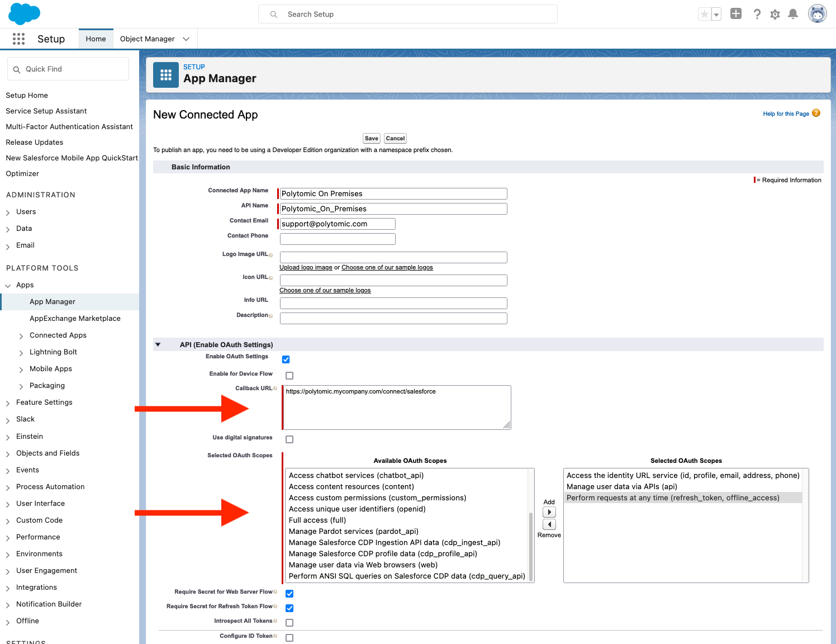
Task: Collapse the Apps tree item
Action: 8,286
